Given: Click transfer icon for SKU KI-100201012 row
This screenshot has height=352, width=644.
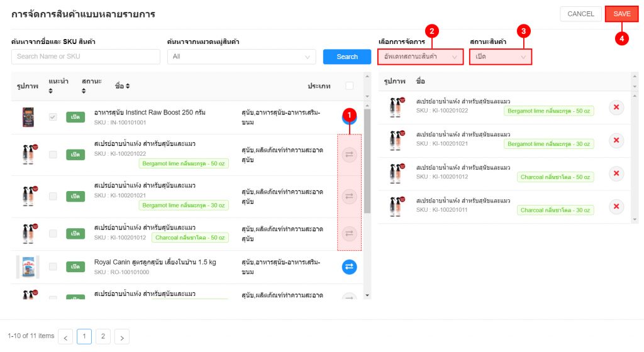Looking at the screenshot, I should (x=349, y=233).
